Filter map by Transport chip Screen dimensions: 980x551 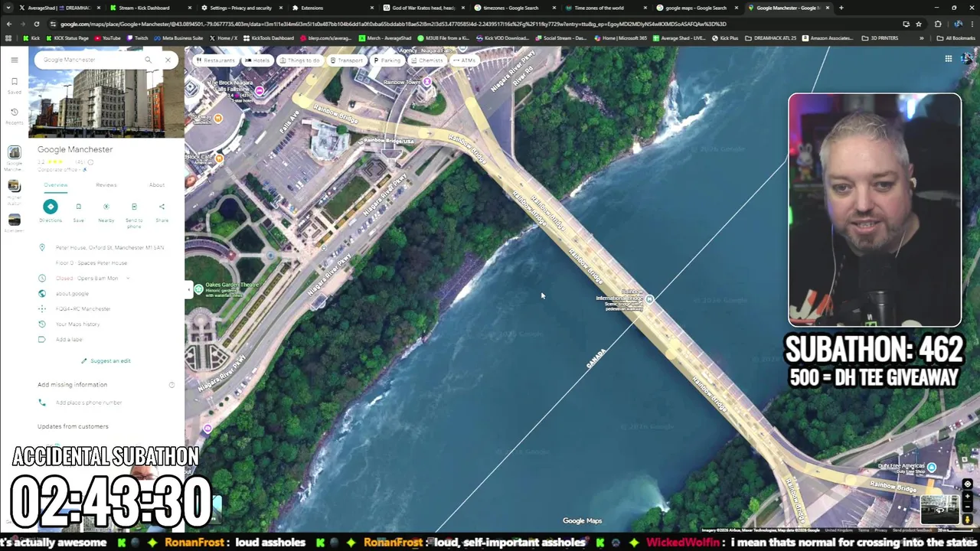(x=345, y=60)
